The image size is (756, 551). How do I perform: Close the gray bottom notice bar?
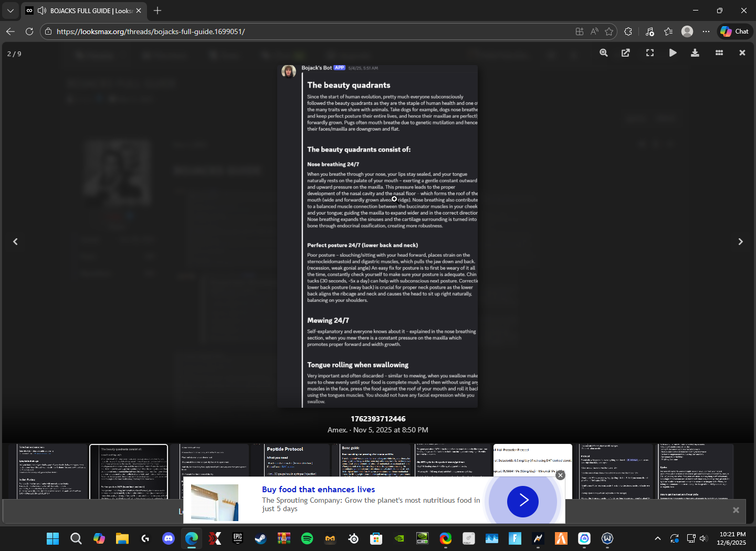point(736,510)
